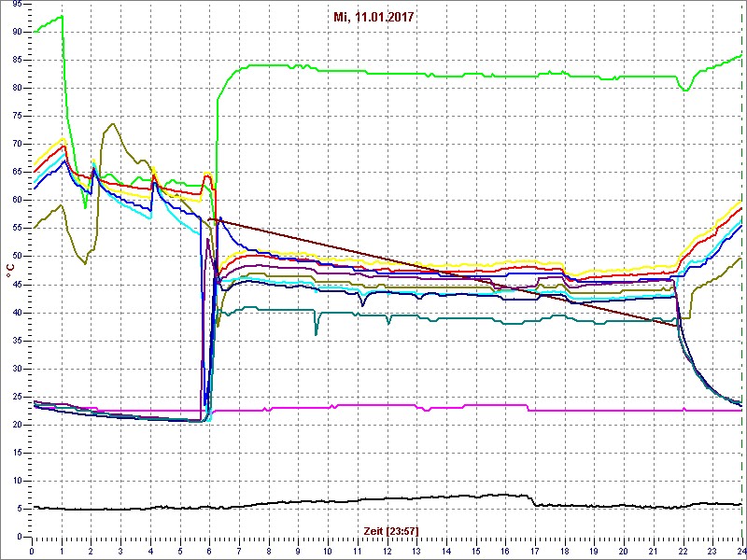
Task: Select the 70 value on the temperature axis
Action: [17, 145]
